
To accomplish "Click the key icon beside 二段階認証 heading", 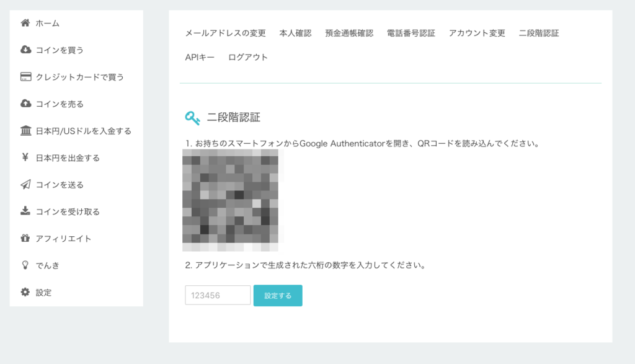I will 192,118.
